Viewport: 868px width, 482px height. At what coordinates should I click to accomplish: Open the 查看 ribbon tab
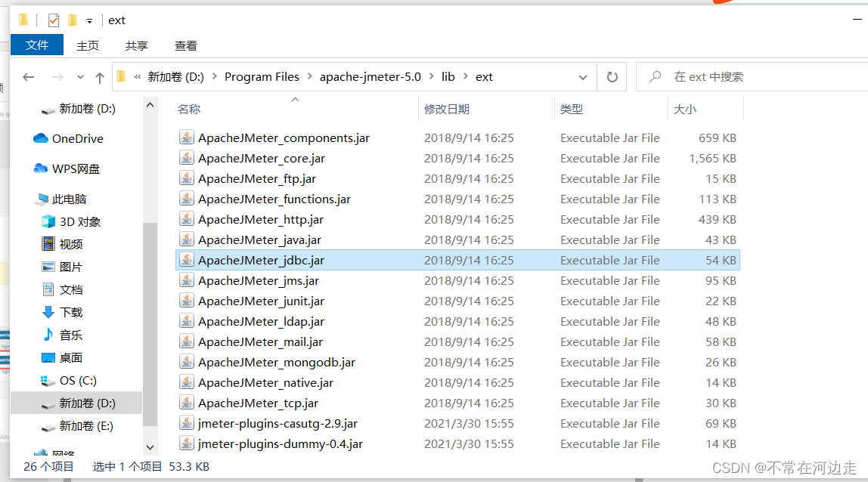(x=186, y=45)
